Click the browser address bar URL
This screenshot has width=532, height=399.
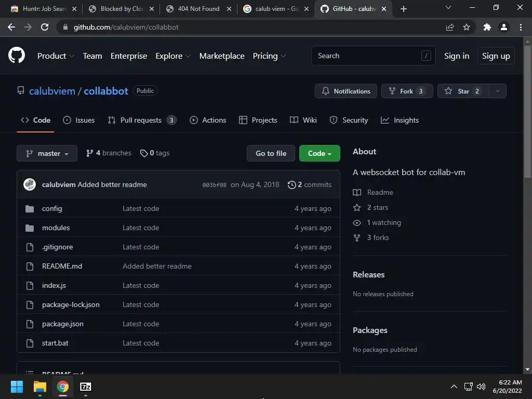coord(126,27)
